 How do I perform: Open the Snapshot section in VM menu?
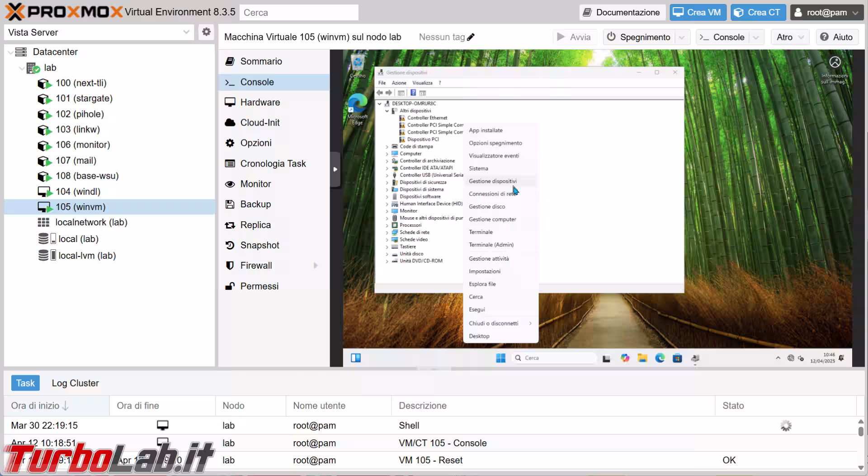tap(259, 245)
